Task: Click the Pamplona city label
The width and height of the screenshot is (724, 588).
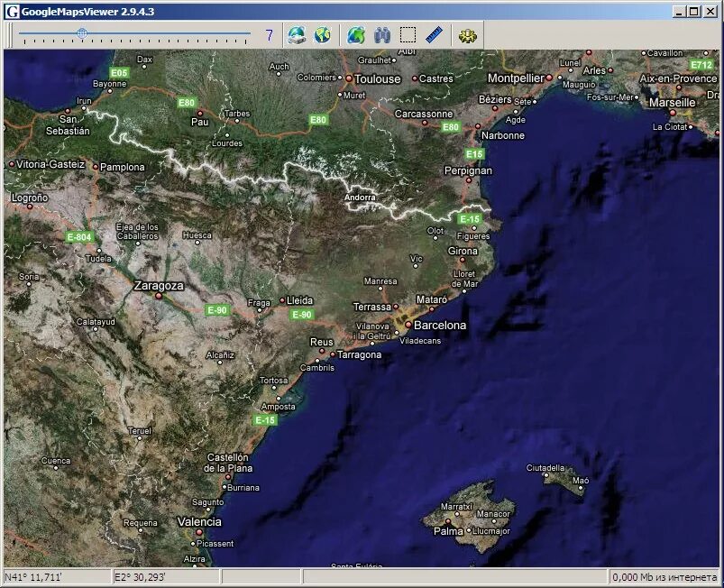Action: point(122,167)
